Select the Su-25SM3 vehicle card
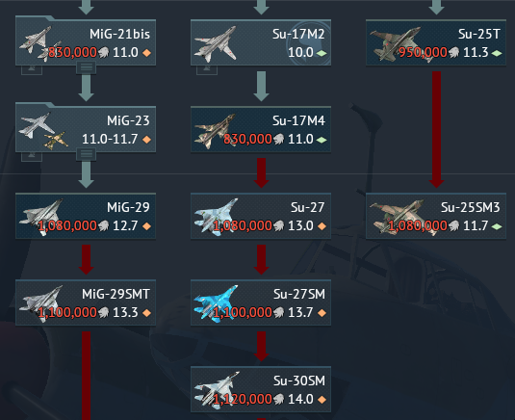Image resolution: width=515 pixels, height=420 pixels. pos(436,216)
